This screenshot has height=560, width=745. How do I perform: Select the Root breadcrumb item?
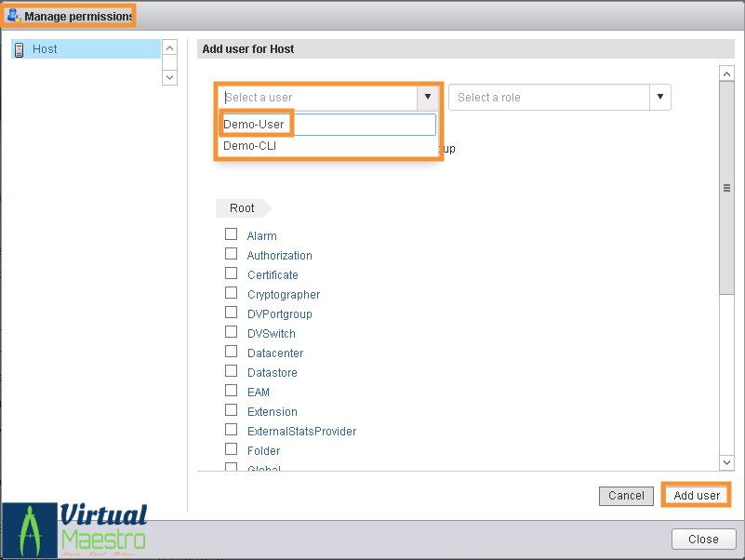(x=242, y=208)
